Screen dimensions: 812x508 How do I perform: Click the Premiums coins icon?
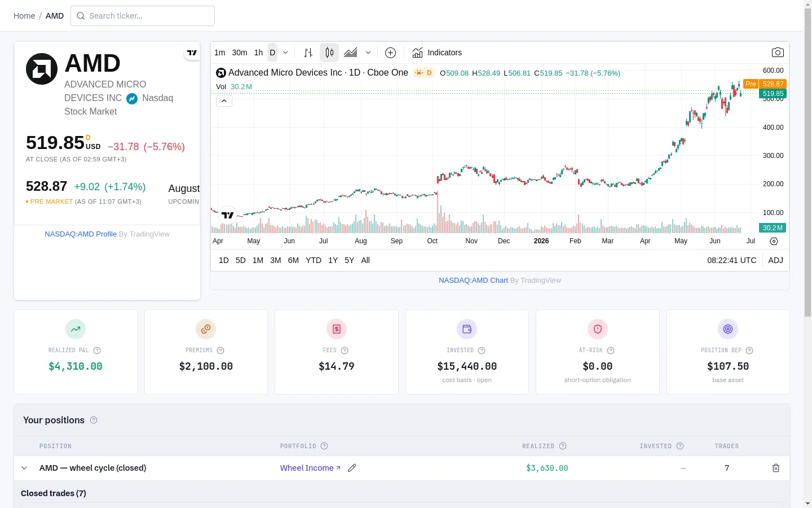click(x=206, y=329)
